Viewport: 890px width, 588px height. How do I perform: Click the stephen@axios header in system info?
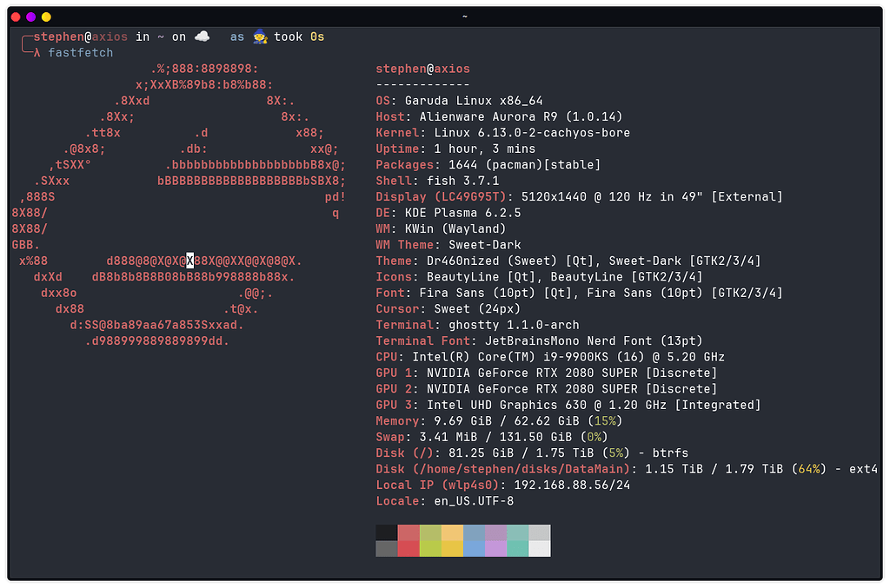click(422, 69)
